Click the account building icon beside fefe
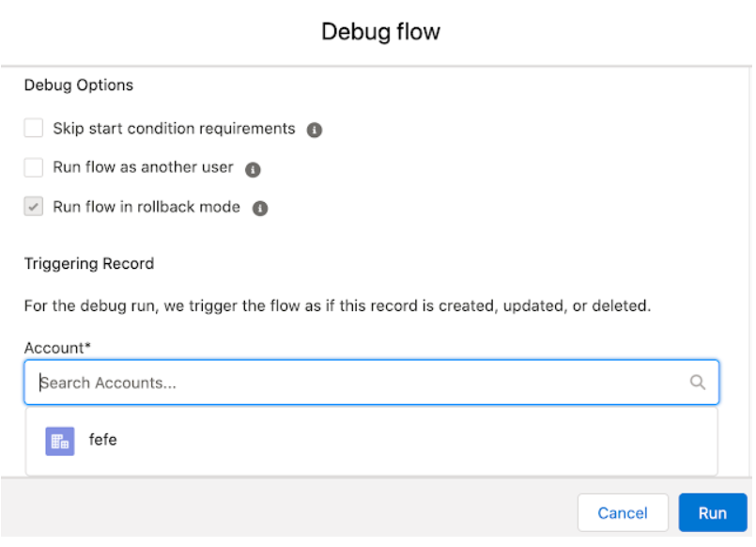This screenshot has width=756, height=547. coord(60,441)
